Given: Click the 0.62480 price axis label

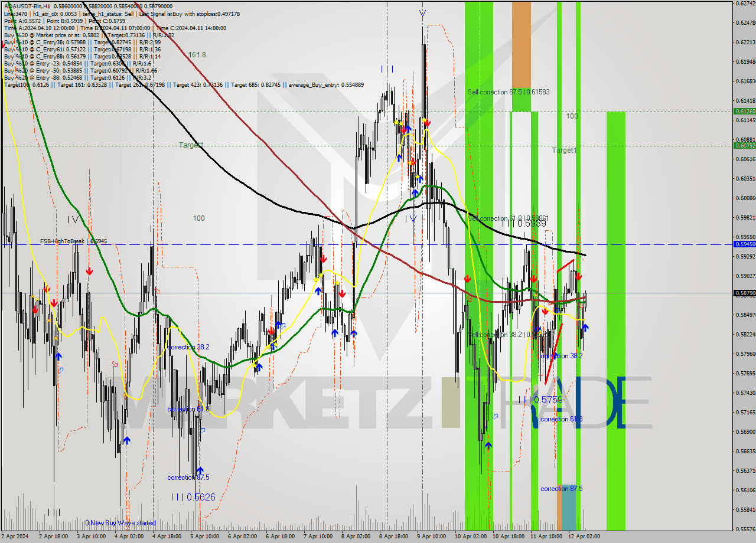Looking at the screenshot, I should tap(745, 23).
